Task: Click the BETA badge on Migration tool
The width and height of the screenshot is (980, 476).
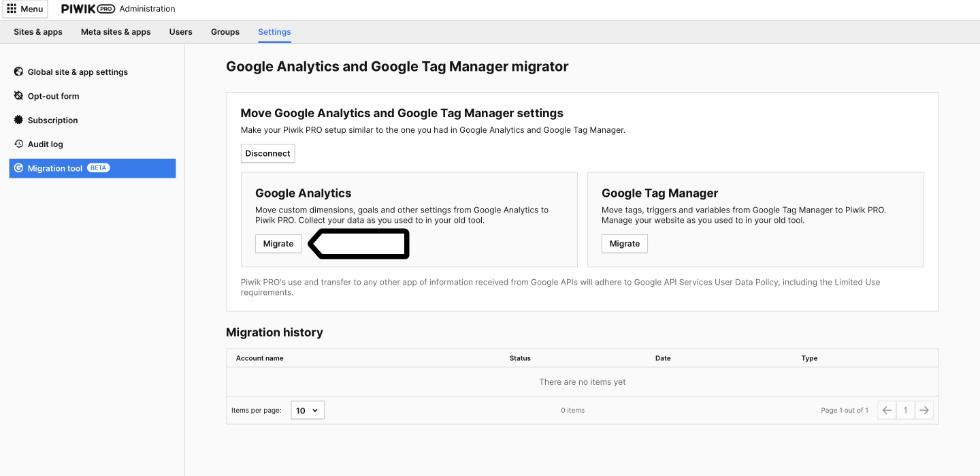Action: point(99,168)
